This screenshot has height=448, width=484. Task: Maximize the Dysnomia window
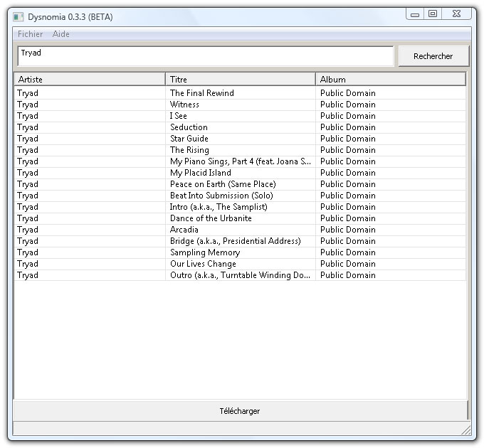point(433,14)
